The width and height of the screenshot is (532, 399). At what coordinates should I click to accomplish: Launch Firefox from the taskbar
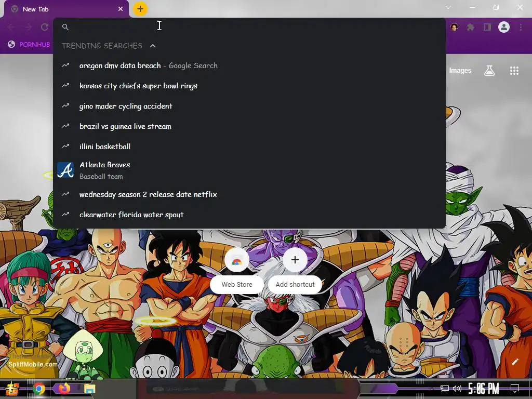(64, 389)
